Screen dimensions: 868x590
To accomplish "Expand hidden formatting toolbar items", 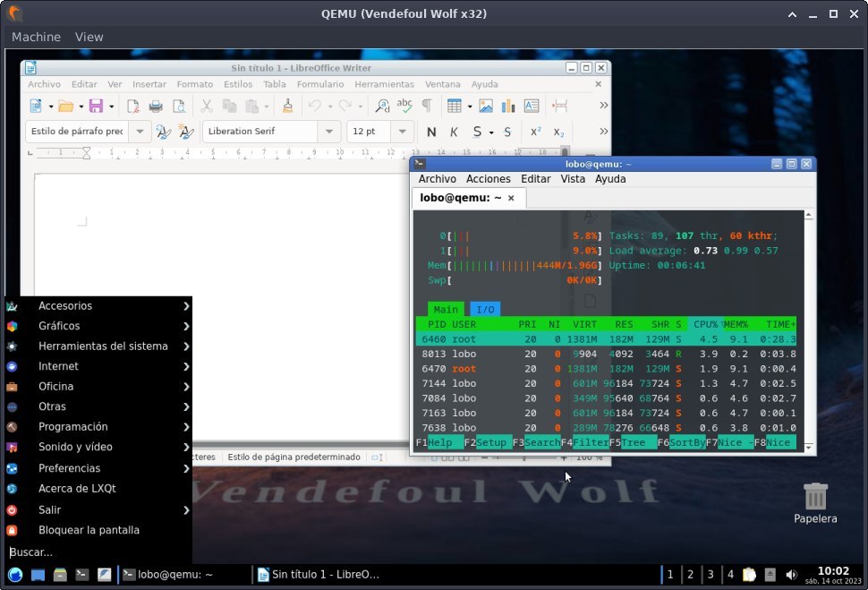I will [x=603, y=132].
